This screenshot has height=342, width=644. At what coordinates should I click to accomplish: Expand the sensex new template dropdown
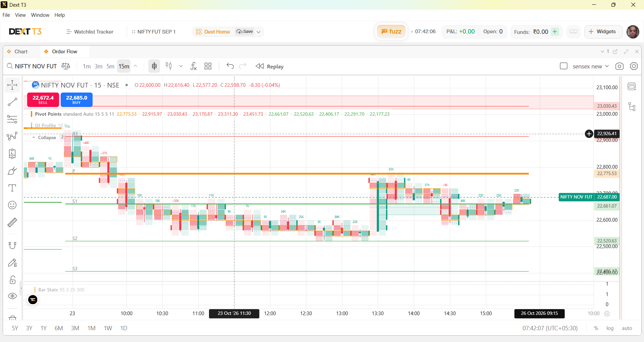point(607,66)
